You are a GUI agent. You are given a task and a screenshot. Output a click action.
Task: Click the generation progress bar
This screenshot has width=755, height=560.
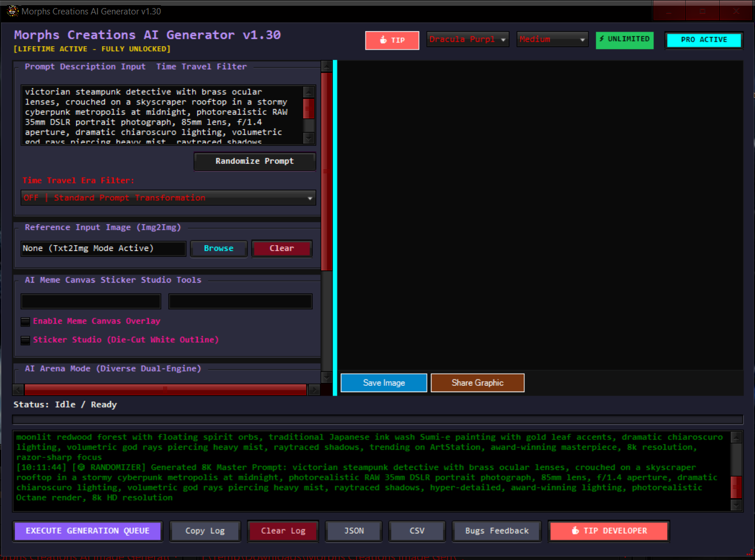coord(378,420)
